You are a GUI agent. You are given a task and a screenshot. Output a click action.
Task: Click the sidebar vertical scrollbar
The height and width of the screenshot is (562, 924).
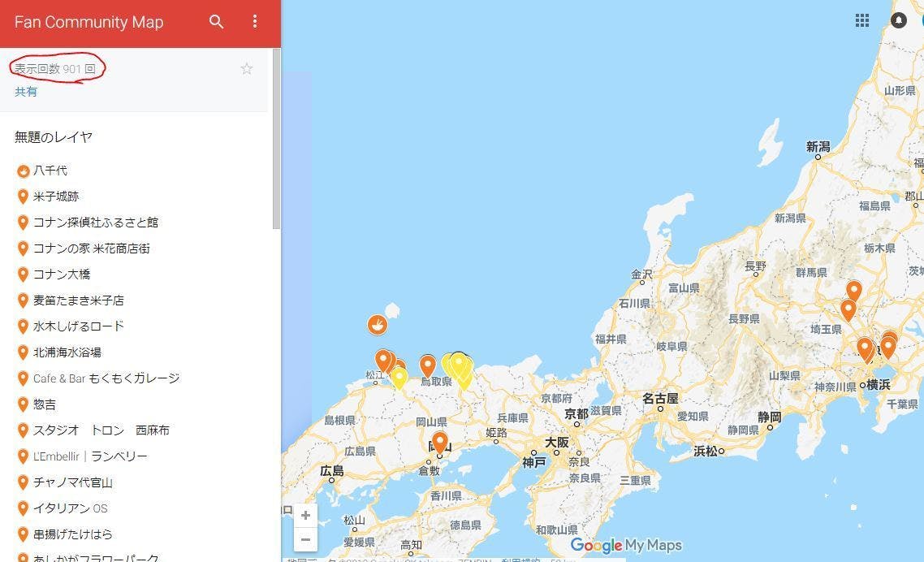click(x=276, y=139)
